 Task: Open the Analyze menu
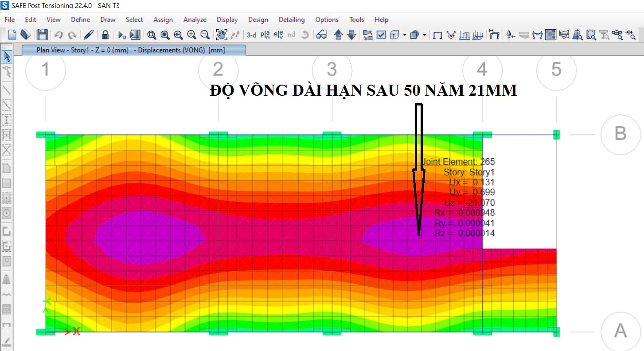[195, 19]
